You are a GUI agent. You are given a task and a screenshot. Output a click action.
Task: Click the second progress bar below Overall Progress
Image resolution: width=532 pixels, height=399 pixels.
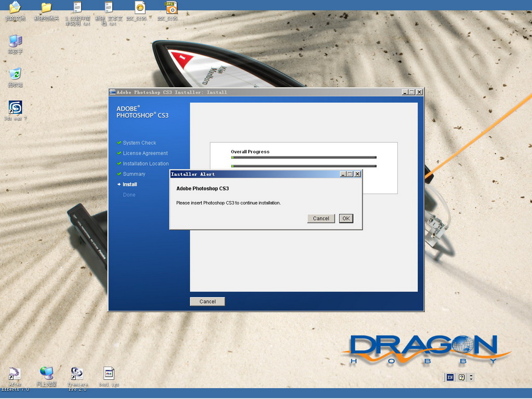pyautogui.click(x=303, y=166)
